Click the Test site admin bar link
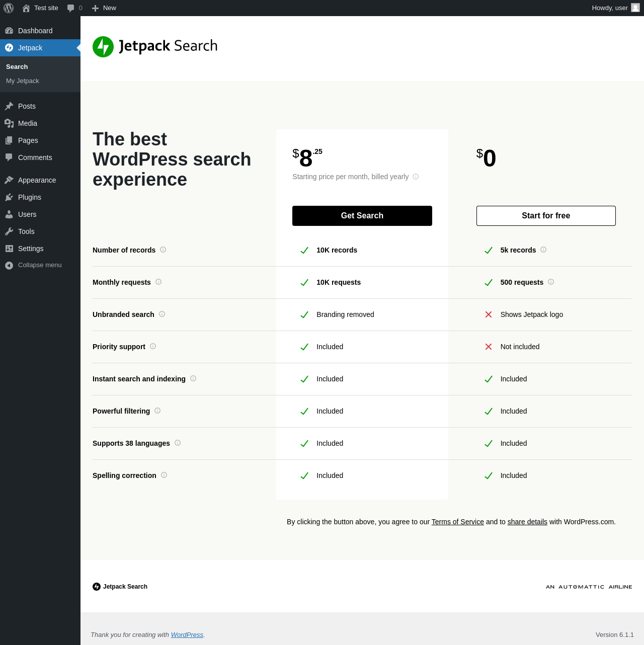The image size is (644, 645). coord(40,8)
